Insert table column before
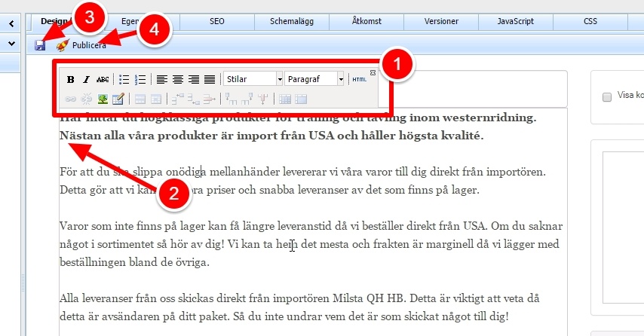Viewport: 644px width, 336px height. [x=232, y=99]
